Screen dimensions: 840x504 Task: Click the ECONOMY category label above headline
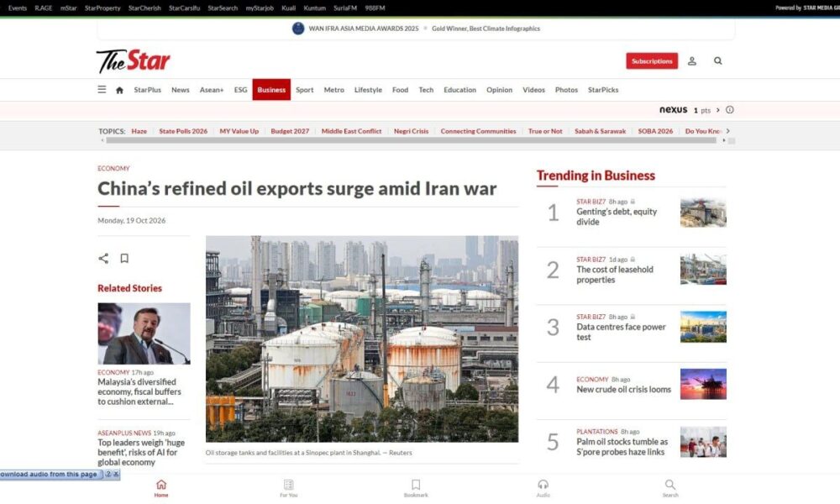[x=113, y=168]
